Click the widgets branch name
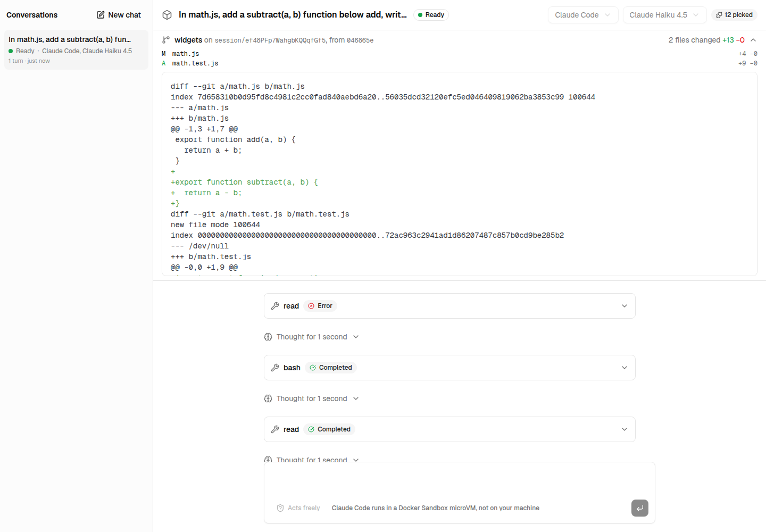766x532 pixels. click(188, 40)
